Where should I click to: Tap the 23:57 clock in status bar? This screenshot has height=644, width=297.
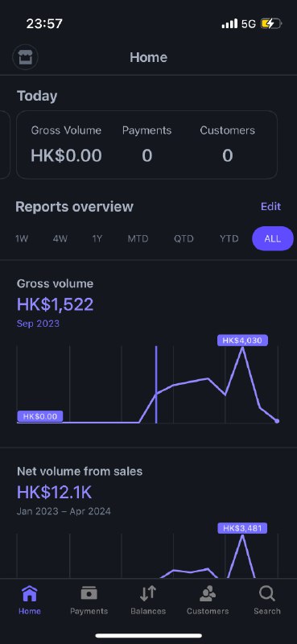click(x=44, y=23)
